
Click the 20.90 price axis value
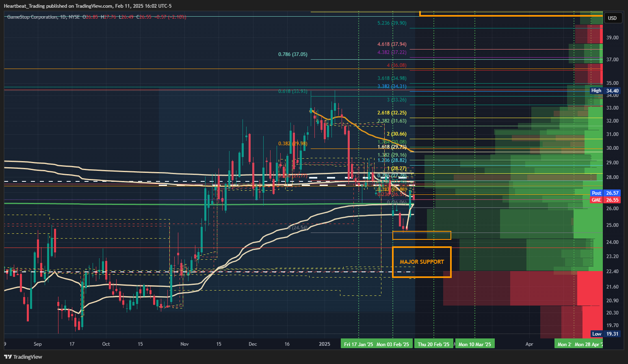coord(612,301)
